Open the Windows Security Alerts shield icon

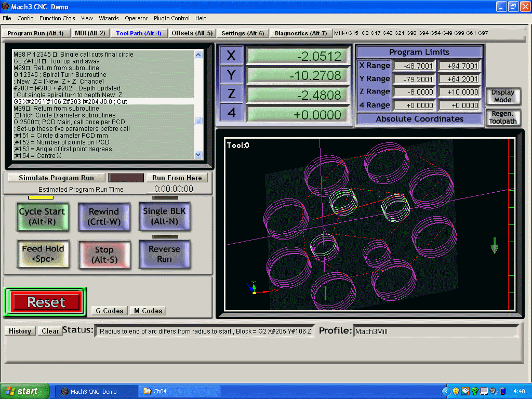click(456, 391)
